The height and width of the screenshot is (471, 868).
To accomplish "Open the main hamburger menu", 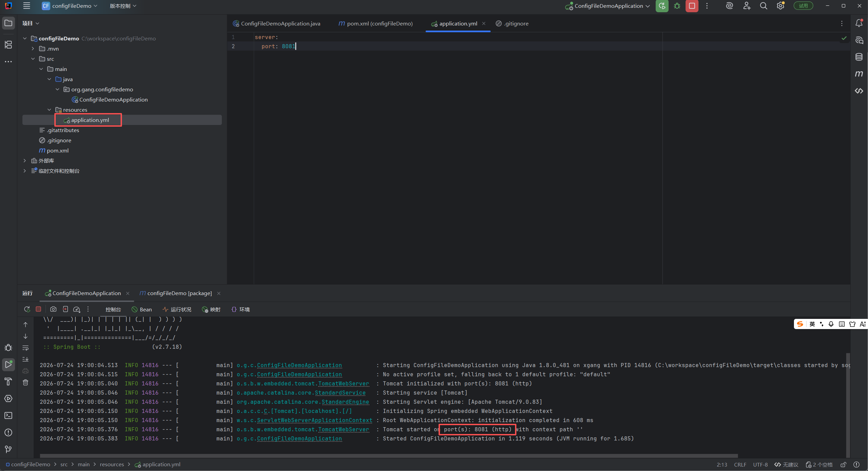I will 26,6.
